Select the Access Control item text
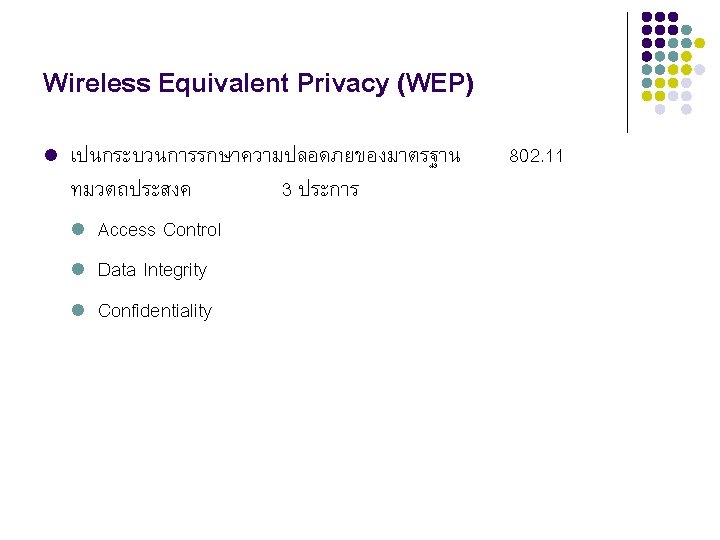Viewport: 720px width, 540px height. click(159, 230)
